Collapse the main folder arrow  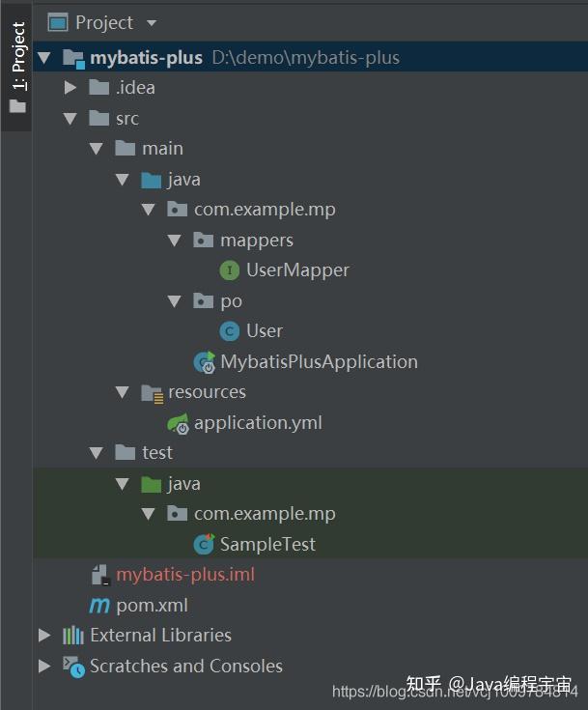point(96,149)
